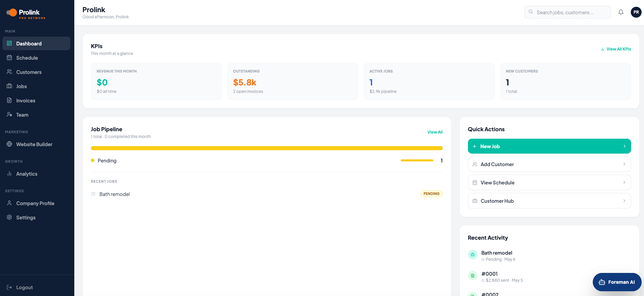Click the search magnifier icon
The height and width of the screenshot is (296, 644).
pyautogui.click(x=531, y=12)
